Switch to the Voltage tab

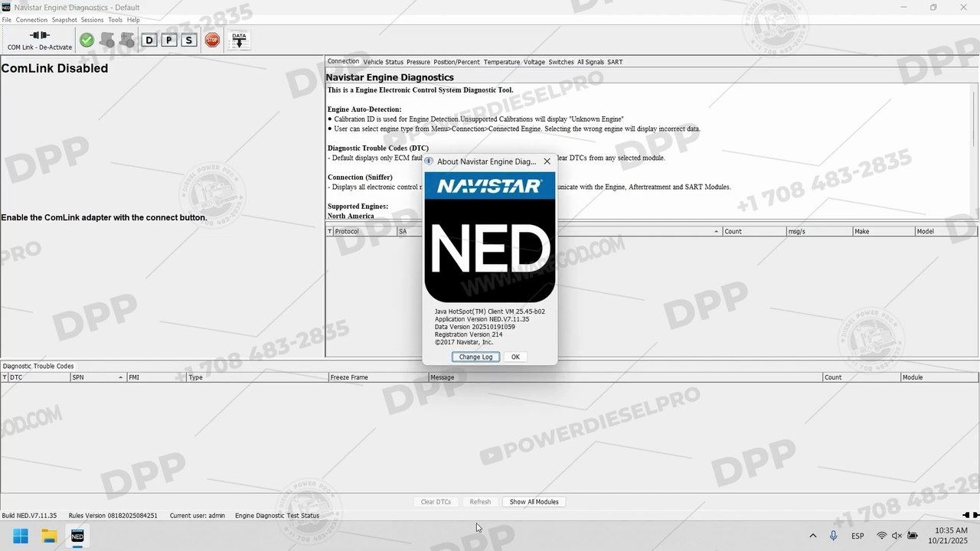[534, 62]
